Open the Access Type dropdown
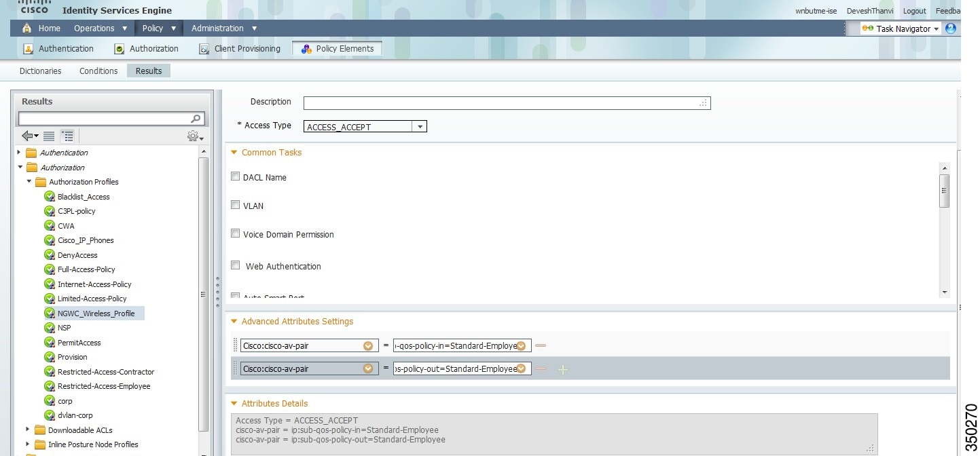The width and height of the screenshot is (980, 456). coord(420,126)
